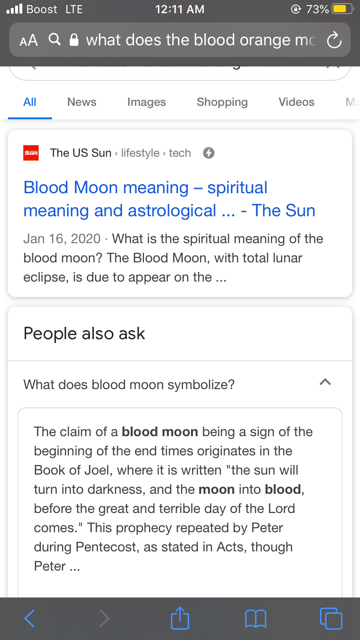Switch to the News tab
The width and height of the screenshot is (360, 640).
tap(82, 102)
